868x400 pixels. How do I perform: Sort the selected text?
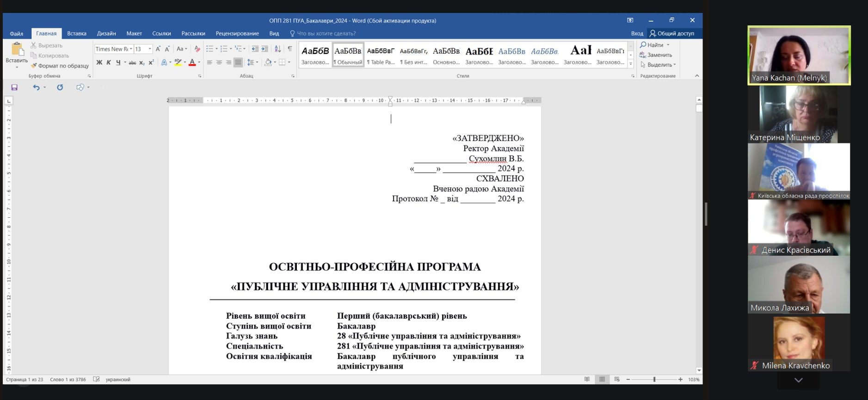[x=277, y=49]
